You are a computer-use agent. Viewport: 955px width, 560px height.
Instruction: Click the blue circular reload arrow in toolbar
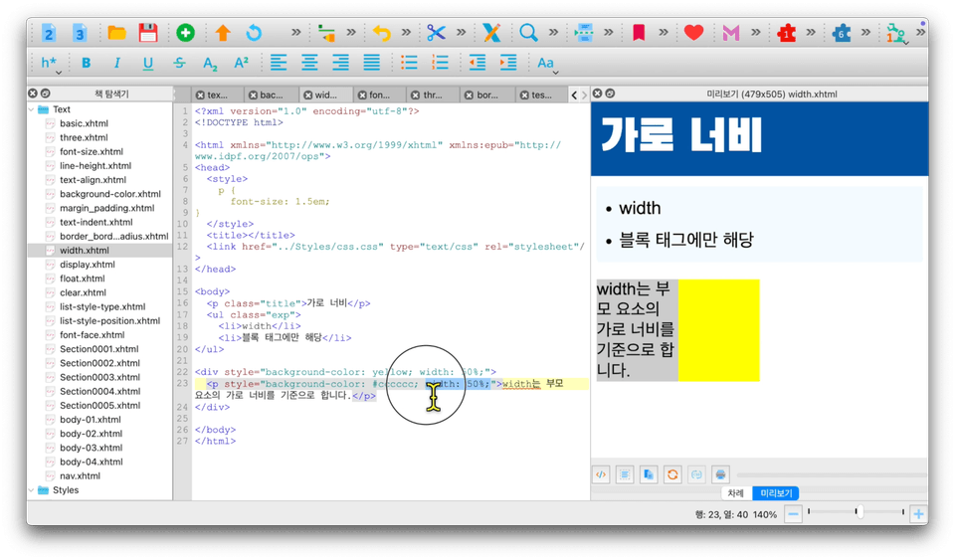(x=254, y=32)
